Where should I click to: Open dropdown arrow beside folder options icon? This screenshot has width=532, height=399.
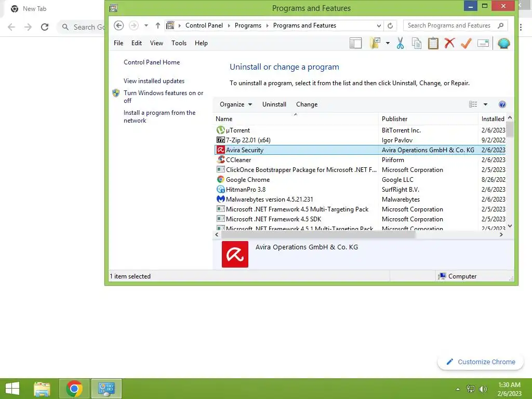click(388, 44)
